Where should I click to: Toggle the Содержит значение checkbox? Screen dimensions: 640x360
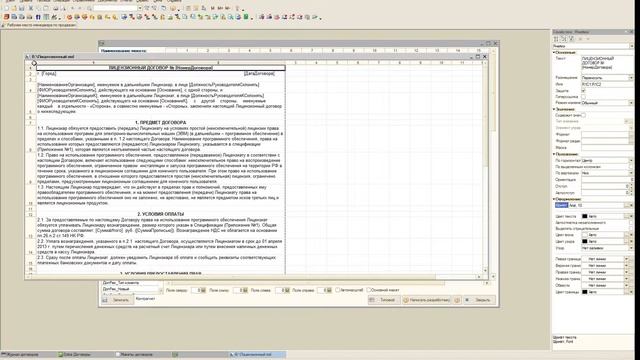click(583, 115)
